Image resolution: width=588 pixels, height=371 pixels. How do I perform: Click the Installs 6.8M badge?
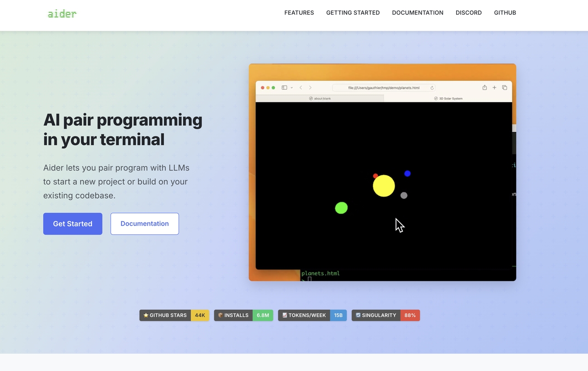point(243,315)
